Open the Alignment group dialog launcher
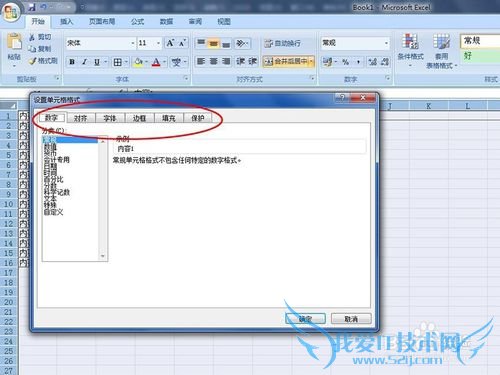Image resolution: width=500 pixels, height=375 pixels. [312, 78]
